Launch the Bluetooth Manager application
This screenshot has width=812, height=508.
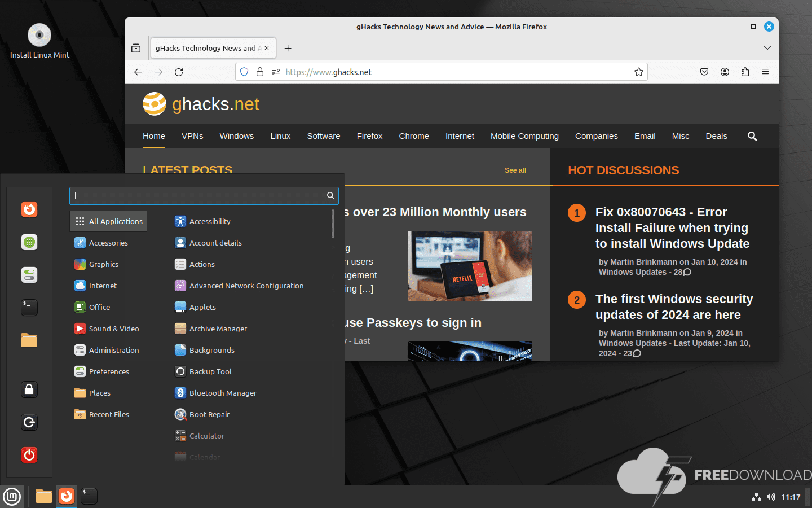coord(222,393)
